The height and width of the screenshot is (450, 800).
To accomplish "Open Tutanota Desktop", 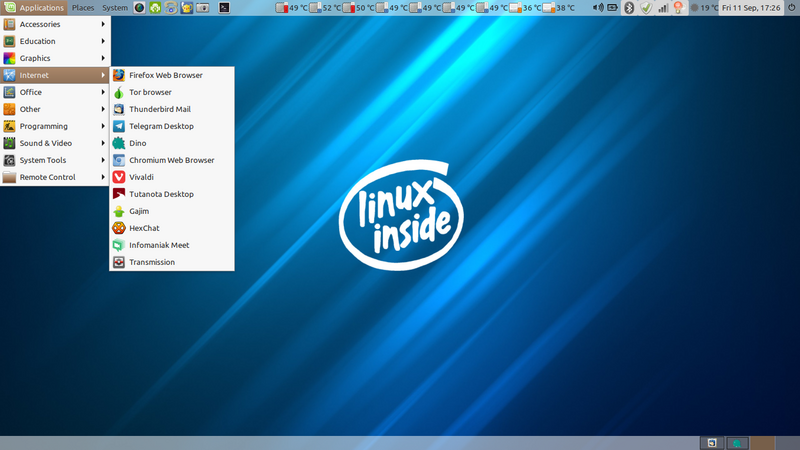I will (x=172, y=194).
